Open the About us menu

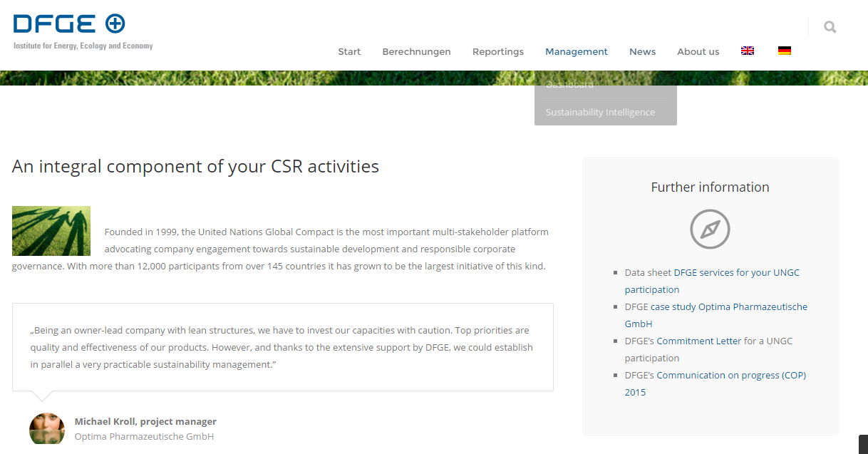click(x=698, y=51)
